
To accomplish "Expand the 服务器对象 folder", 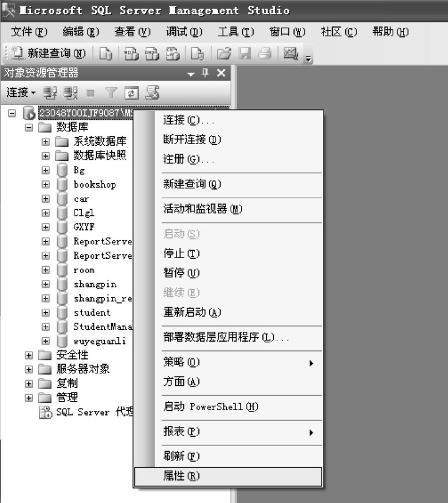I will [29, 369].
